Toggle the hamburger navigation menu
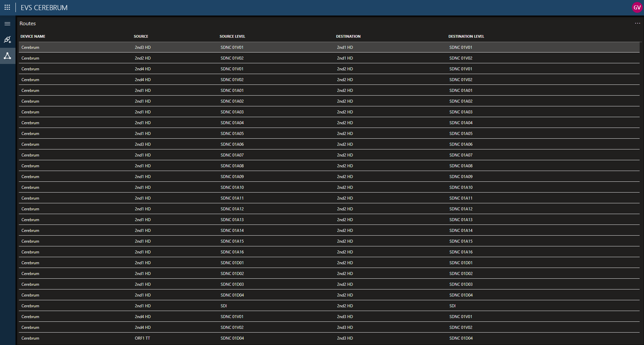The width and height of the screenshot is (644, 345). [7, 24]
